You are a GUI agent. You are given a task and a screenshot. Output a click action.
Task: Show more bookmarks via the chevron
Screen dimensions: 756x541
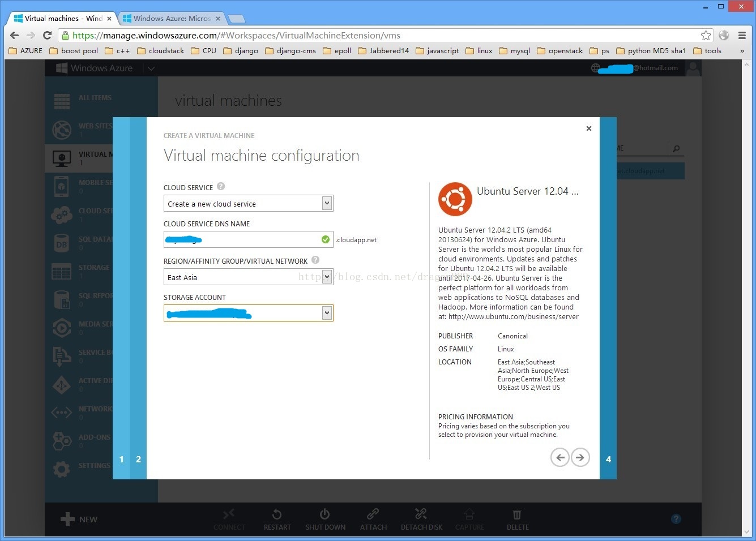tap(742, 51)
